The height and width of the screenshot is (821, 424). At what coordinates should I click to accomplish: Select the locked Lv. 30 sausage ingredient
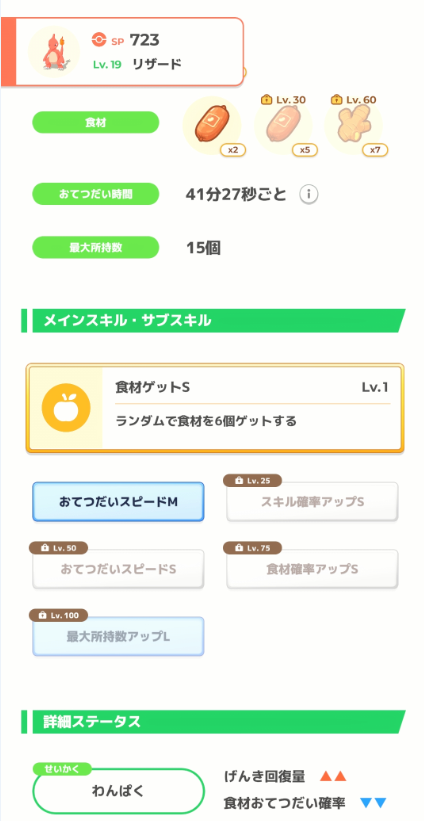283,126
